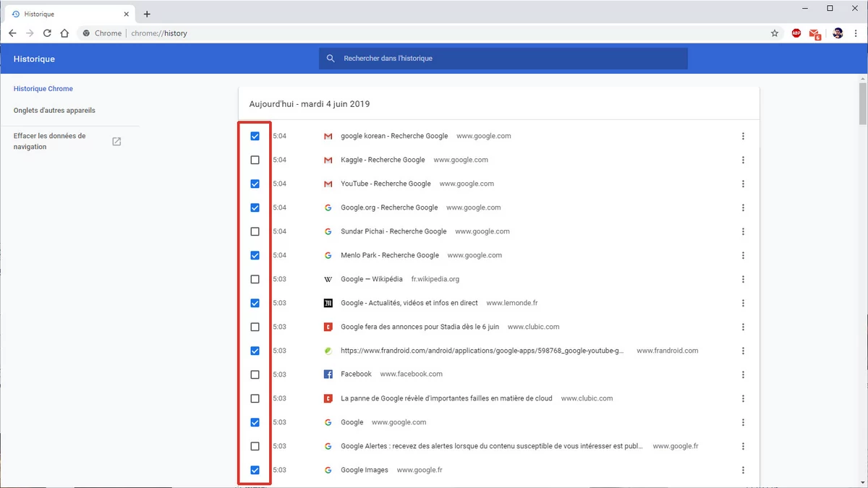Open the Google — Wikipédia history link

point(372,279)
